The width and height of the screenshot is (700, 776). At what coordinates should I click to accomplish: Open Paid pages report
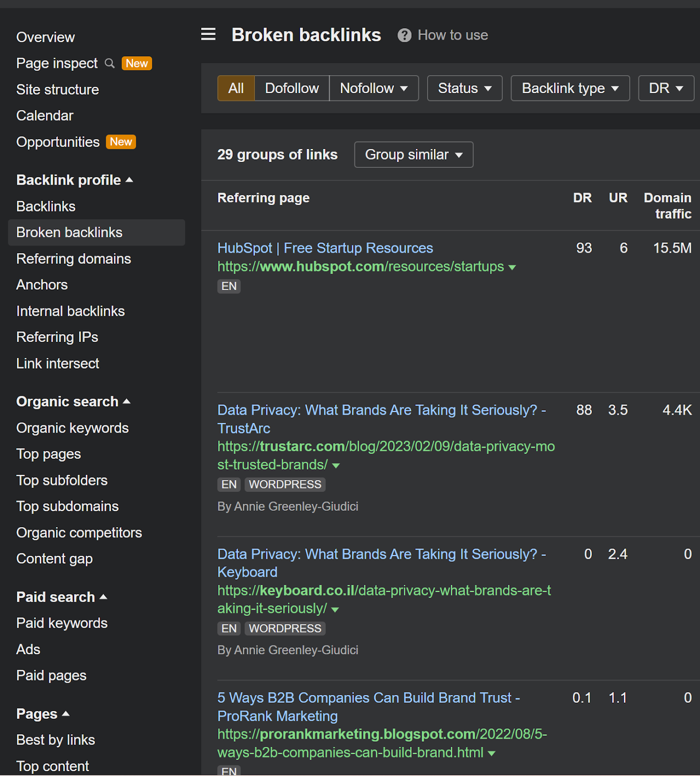pyautogui.click(x=51, y=676)
